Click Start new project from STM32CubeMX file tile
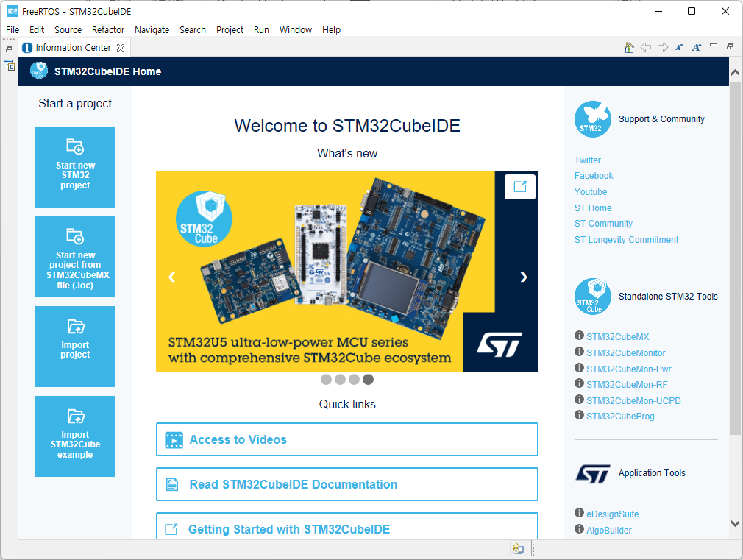 [75, 257]
